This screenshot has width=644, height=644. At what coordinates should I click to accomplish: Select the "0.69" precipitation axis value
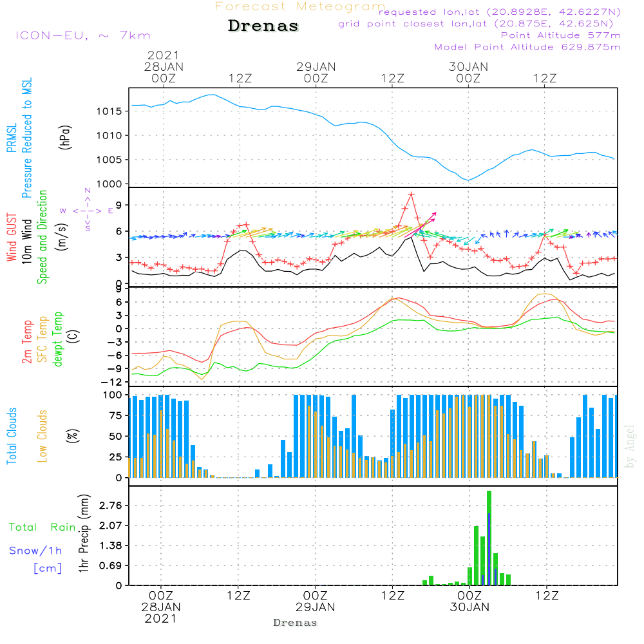111,566
